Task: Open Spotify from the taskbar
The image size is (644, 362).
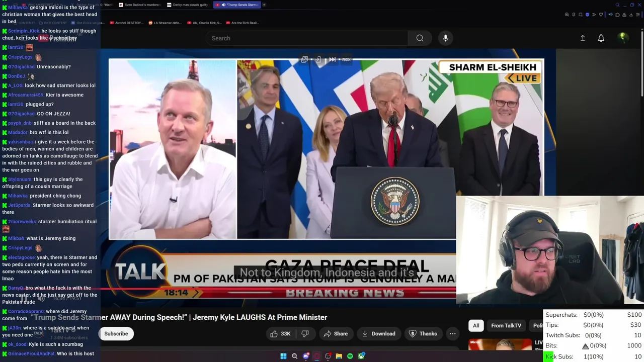Action: pos(350,356)
